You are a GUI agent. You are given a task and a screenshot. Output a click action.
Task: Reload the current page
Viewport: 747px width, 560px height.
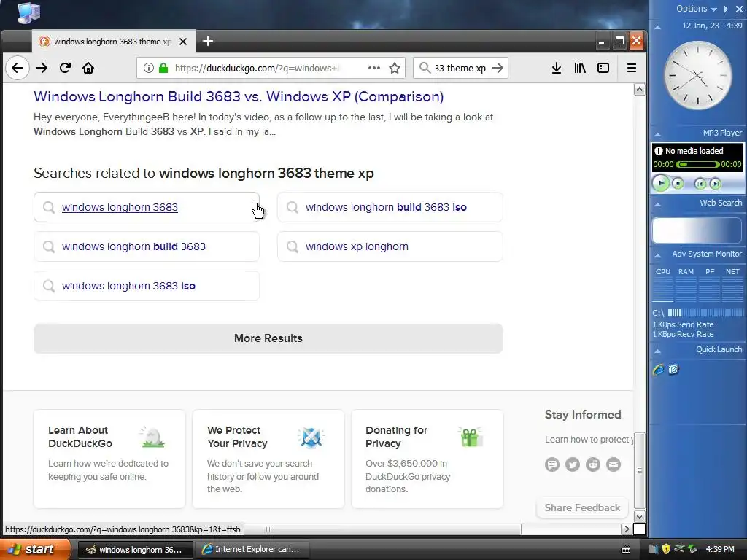click(65, 68)
